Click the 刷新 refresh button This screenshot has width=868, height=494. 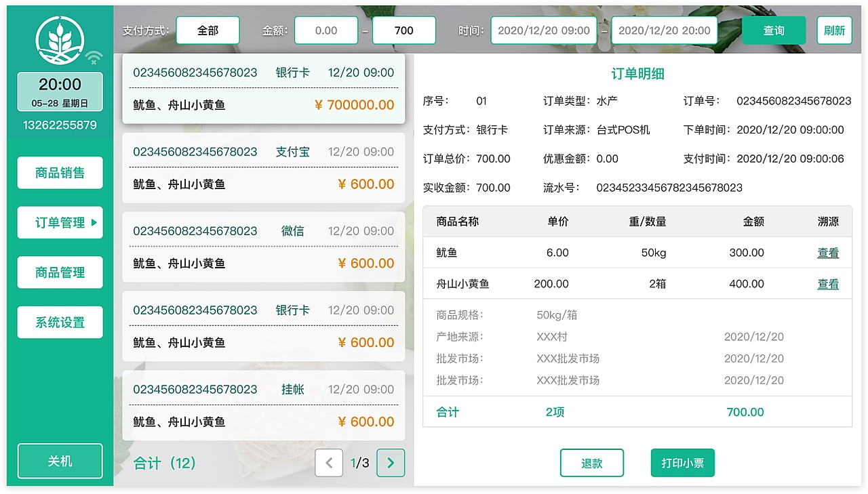[834, 30]
